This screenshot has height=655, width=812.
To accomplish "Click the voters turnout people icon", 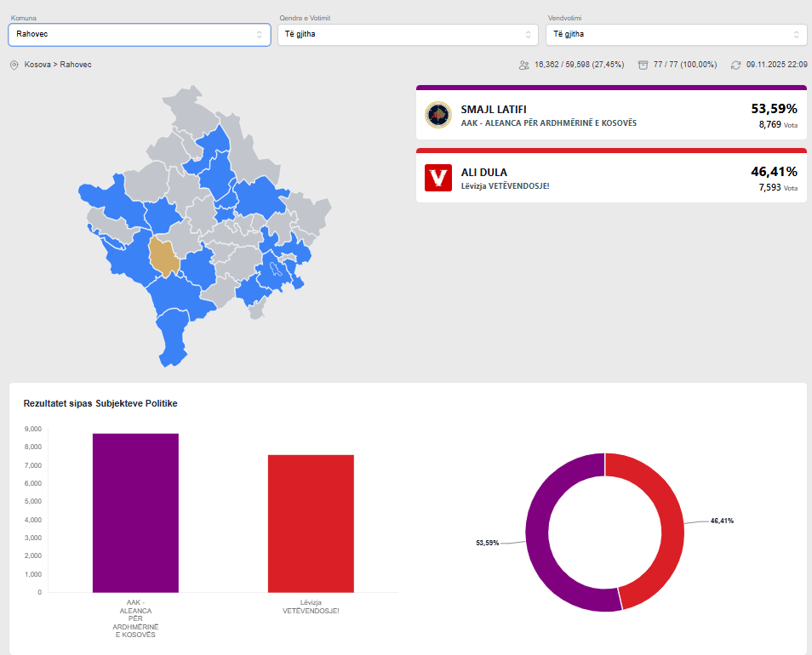I will (523, 65).
